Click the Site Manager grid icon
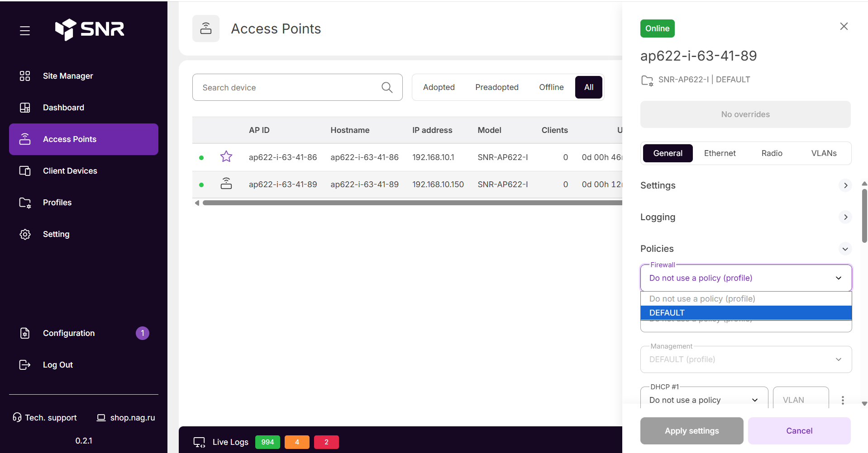868x453 pixels. (25, 76)
